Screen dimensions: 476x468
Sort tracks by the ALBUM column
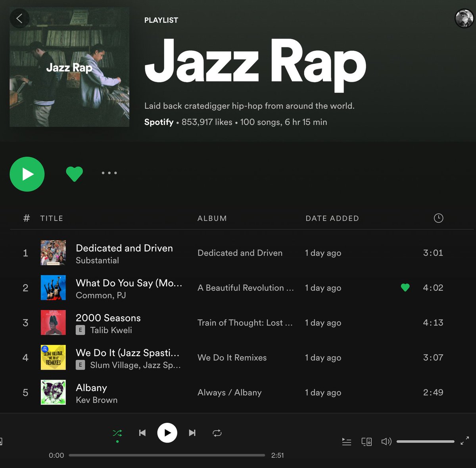[212, 218]
